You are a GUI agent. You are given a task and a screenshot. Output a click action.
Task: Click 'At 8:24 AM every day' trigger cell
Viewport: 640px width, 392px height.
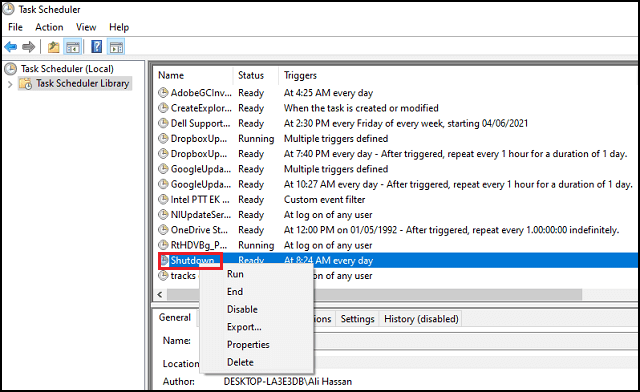(x=329, y=261)
